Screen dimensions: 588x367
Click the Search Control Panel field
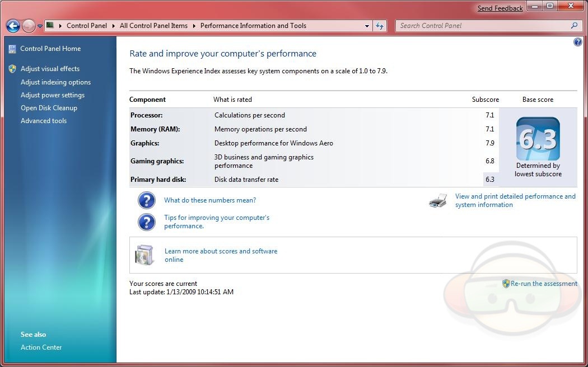click(x=482, y=26)
